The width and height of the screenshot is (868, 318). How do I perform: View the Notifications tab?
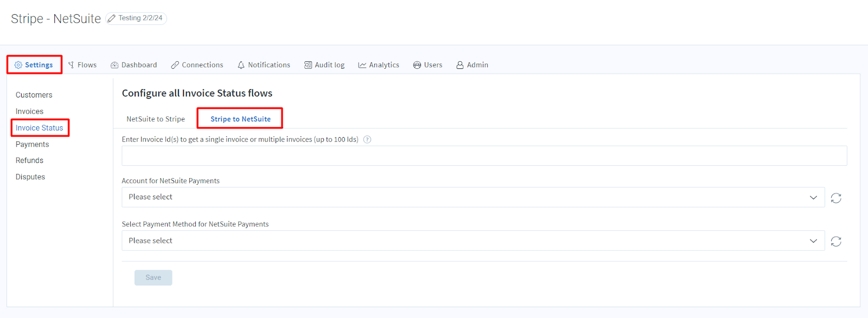pos(264,65)
